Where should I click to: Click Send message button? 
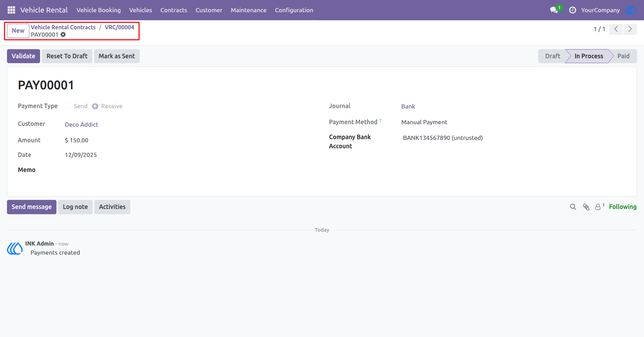coord(32,207)
